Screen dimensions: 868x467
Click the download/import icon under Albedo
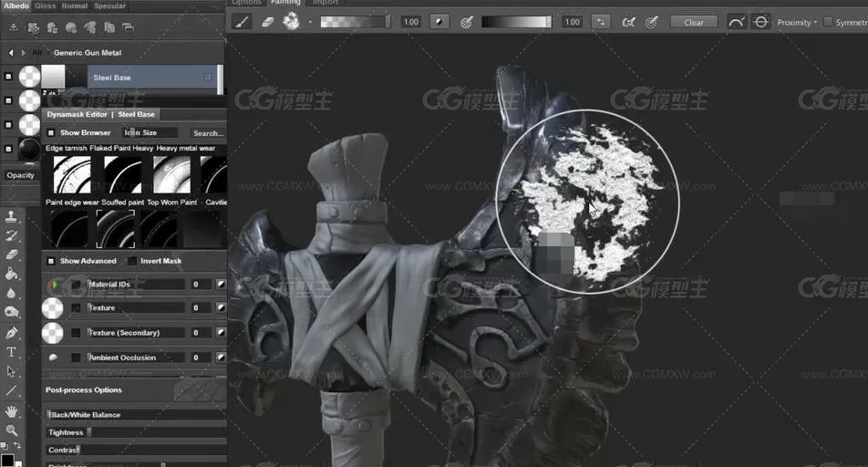pyautogui.click(x=14, y=27)
